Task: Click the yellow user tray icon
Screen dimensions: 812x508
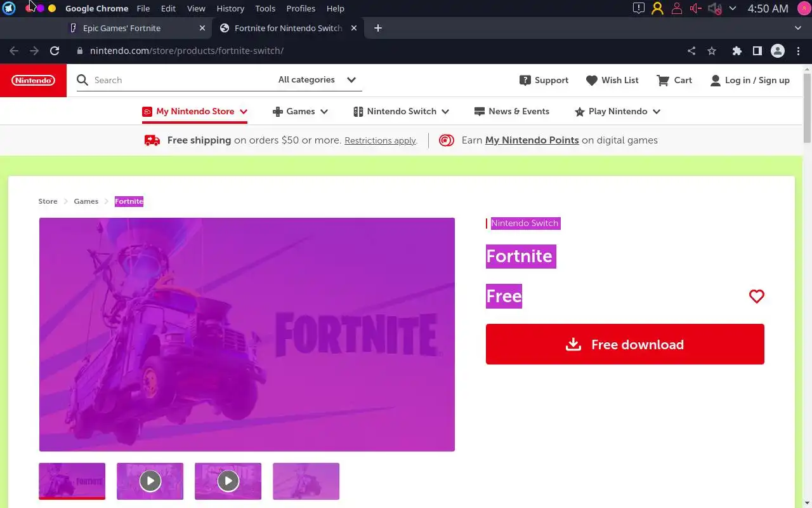Action: click(657, 8)
